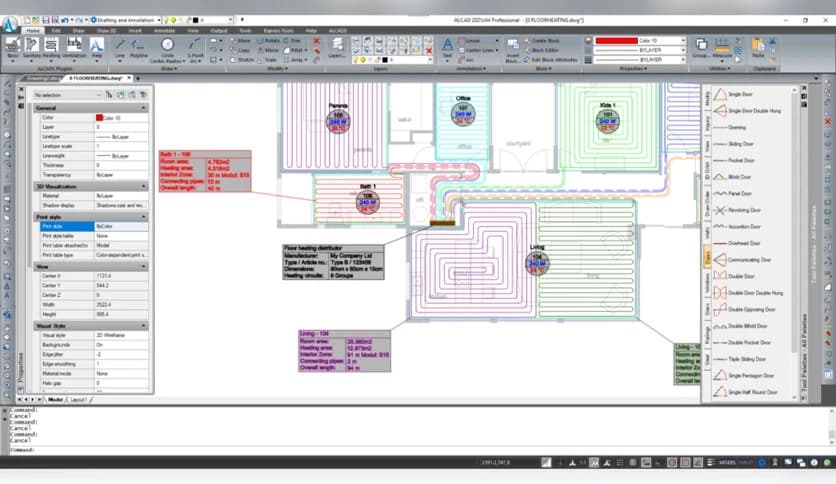The height and width of the screenshot is (484, 836).
Task: Click Edit Block Attributes button
Action: click(x=550, y=60)
